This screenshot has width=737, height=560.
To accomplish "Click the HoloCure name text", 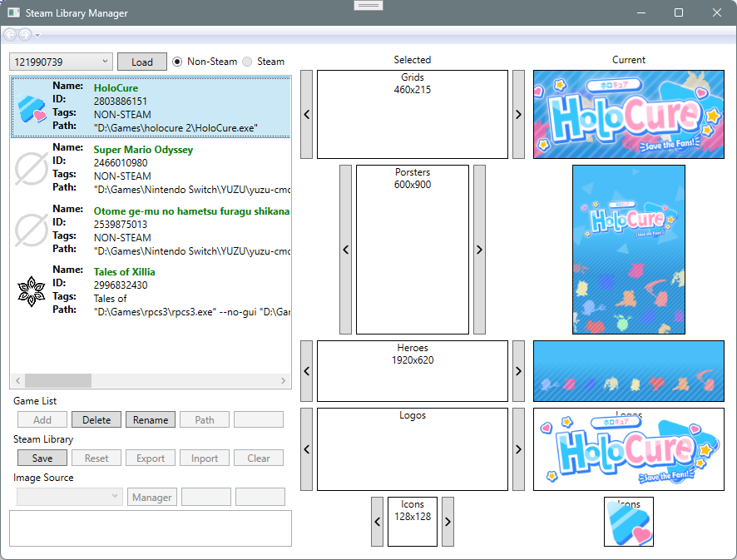I will [x=116, y=88].
